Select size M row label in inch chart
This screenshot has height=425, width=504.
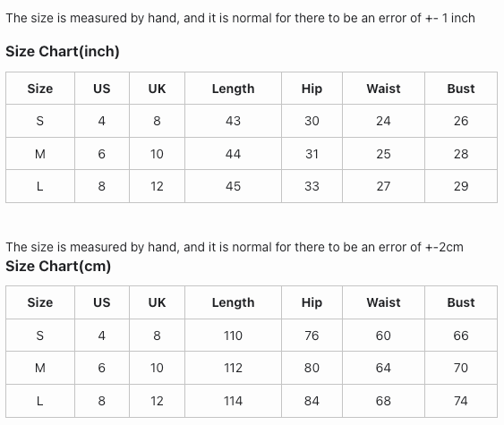click(x=40, y=154)
